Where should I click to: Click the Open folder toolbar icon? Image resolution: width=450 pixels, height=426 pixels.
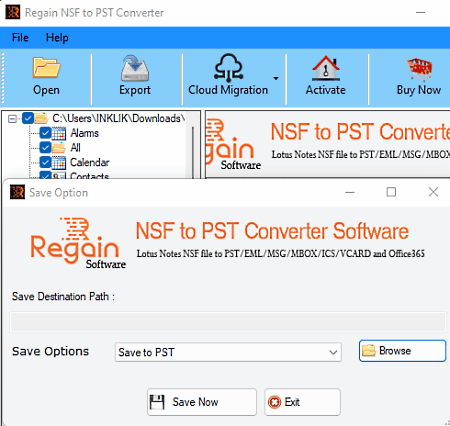tap(46, 68)
